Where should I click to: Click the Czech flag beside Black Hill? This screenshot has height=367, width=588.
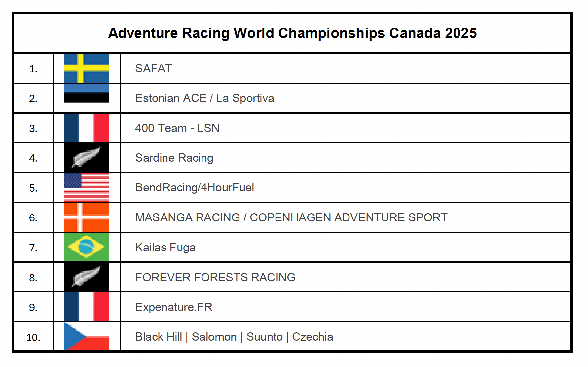coord(86,336)
